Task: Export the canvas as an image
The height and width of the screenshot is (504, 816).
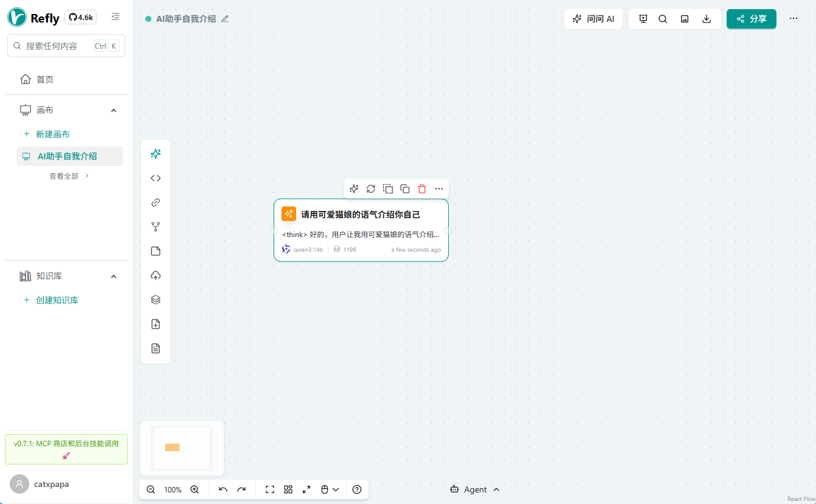Action: (685, 19)
